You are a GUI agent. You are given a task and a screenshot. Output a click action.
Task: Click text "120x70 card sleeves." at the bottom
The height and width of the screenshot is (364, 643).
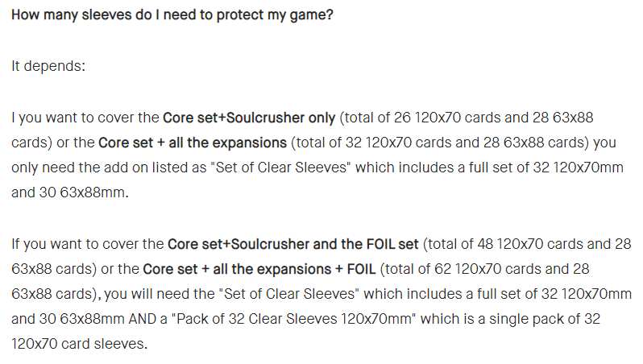[x=80, y=345]
